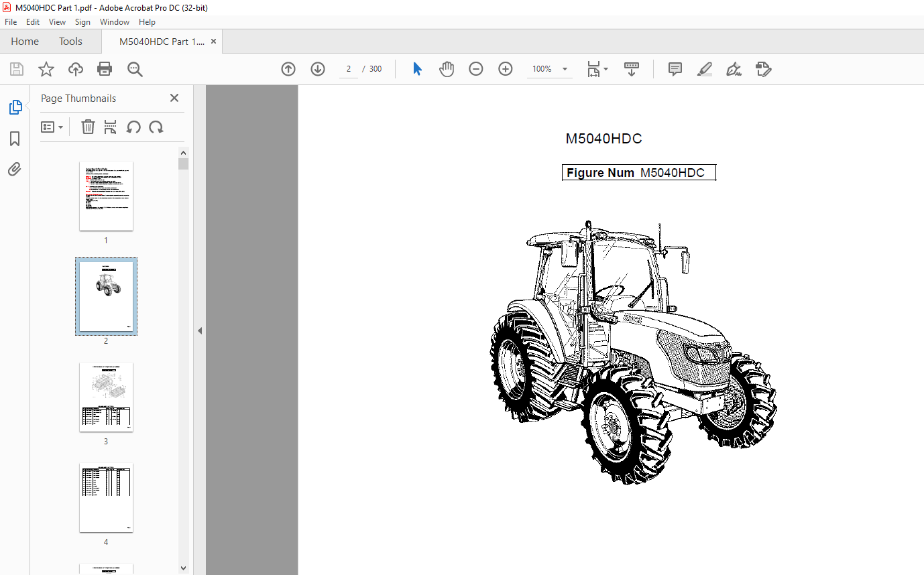This screenshot has height=575, width=924.
Task: Activate the hand pan tool
Action: point(447,69)
